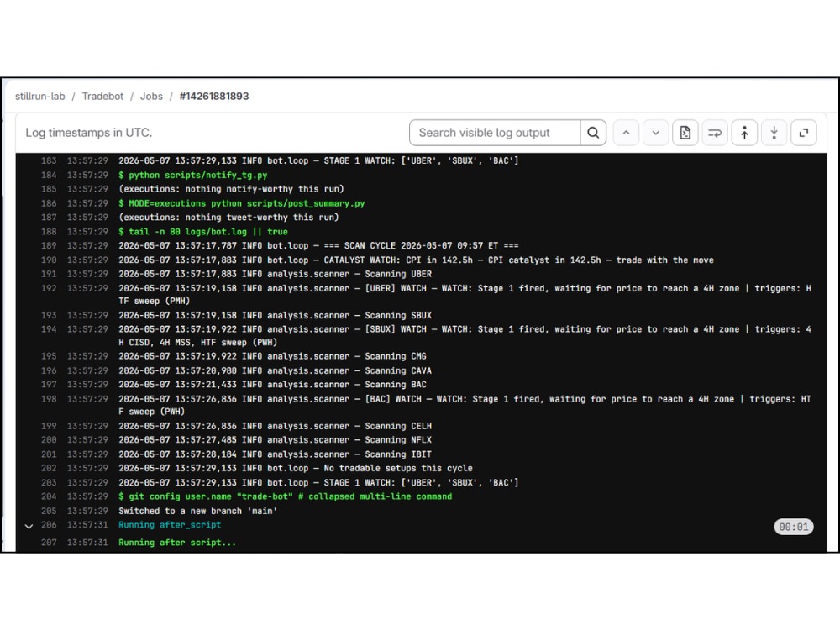This screenshot has width=840, height=630.
Task: Select log line number 204
Action: pos(49,496)
